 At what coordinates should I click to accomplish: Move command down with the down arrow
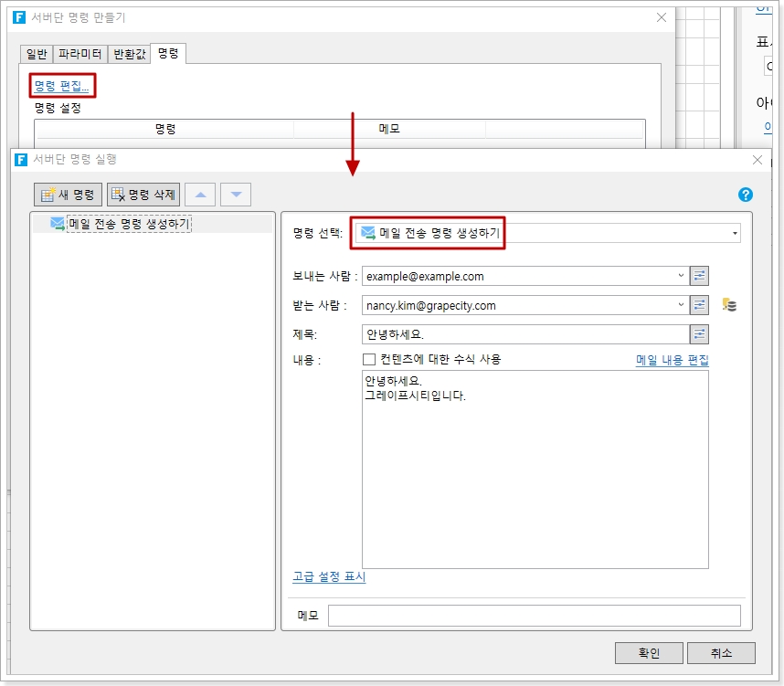point(235,195)
